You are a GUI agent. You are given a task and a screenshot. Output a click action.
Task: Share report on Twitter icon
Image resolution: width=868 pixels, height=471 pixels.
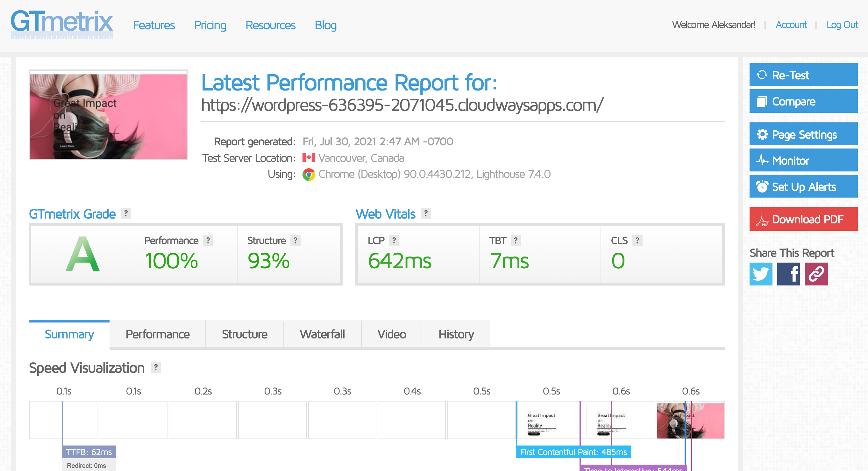click(760, 274)
